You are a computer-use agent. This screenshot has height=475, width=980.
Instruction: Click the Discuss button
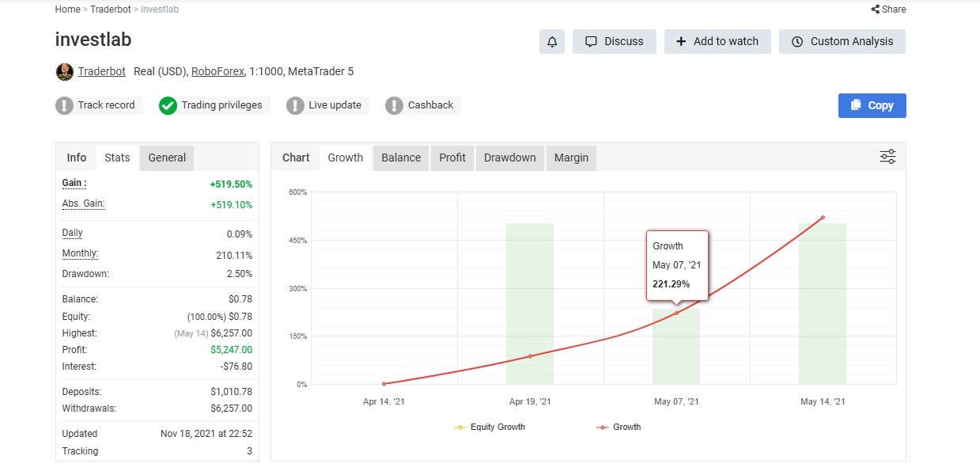(615, 42)
